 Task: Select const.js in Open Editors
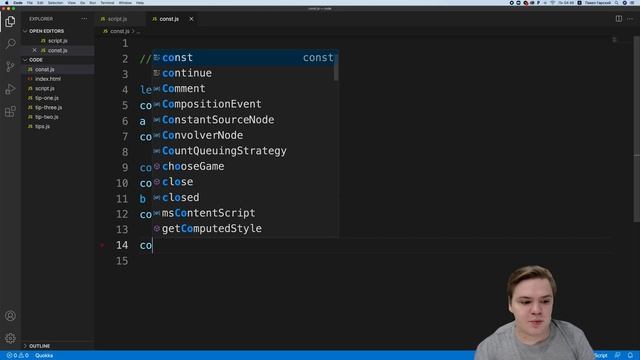click(58, 50)
